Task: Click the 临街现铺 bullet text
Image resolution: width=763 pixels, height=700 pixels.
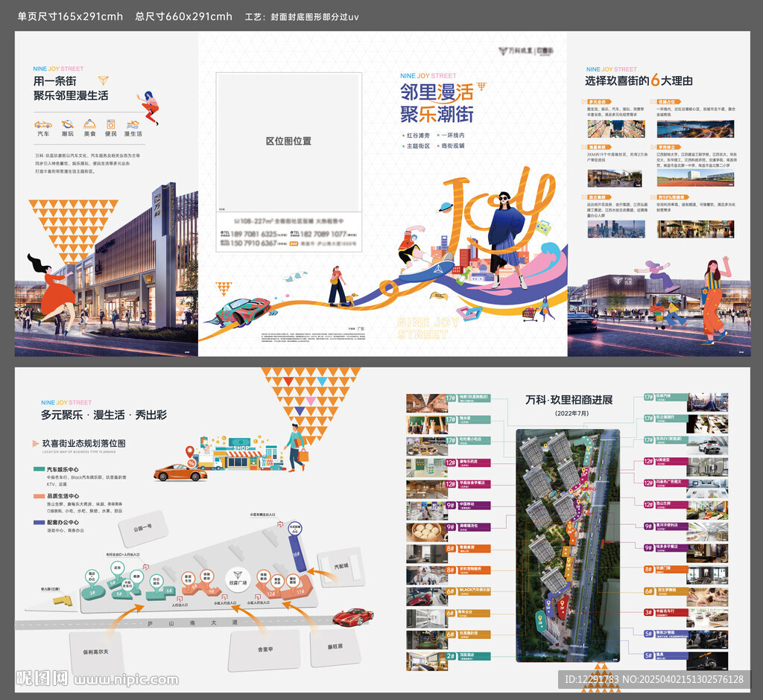Action: click(x=452, y=146)
